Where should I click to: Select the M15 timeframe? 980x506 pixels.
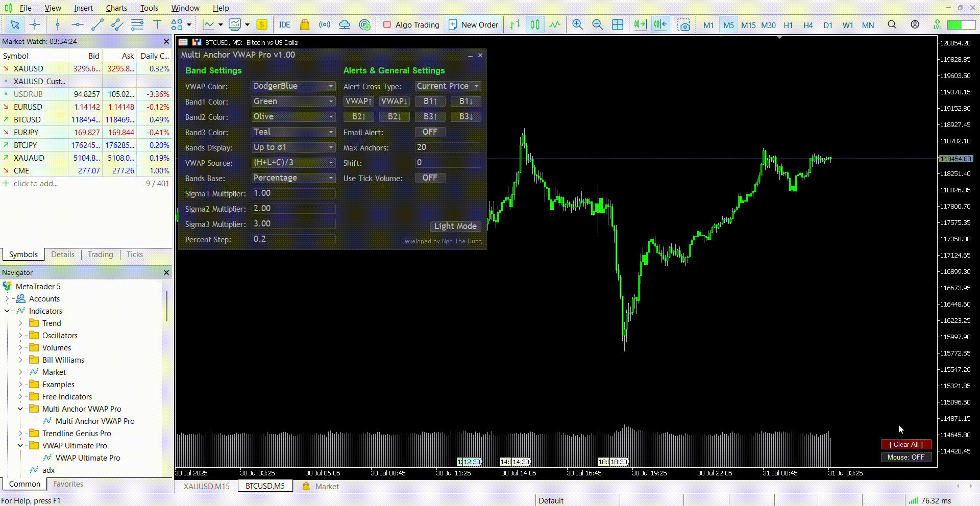click(x=748, y=25)
